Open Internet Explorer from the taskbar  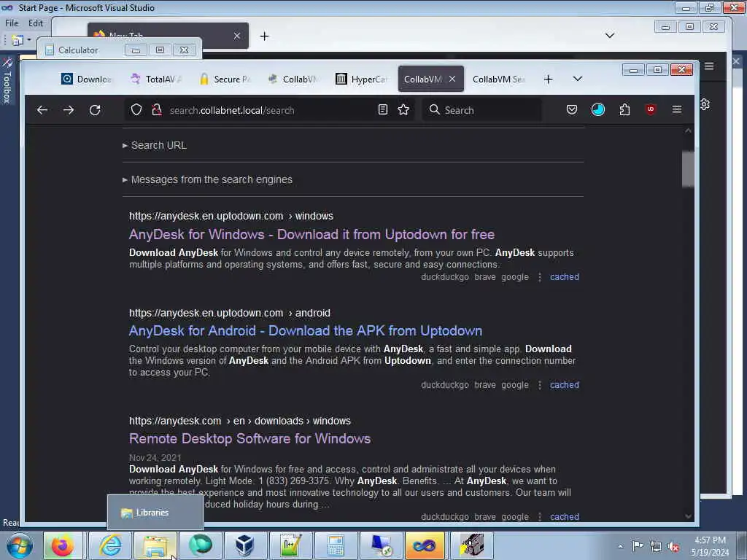point(110,545)
